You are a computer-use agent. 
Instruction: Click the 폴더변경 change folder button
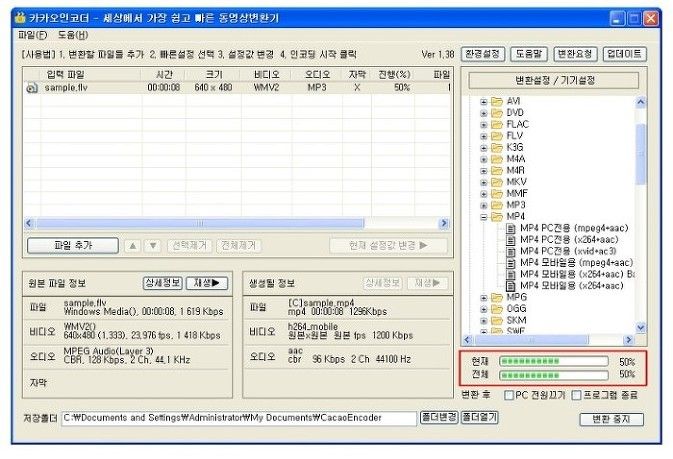click(439, 417)
